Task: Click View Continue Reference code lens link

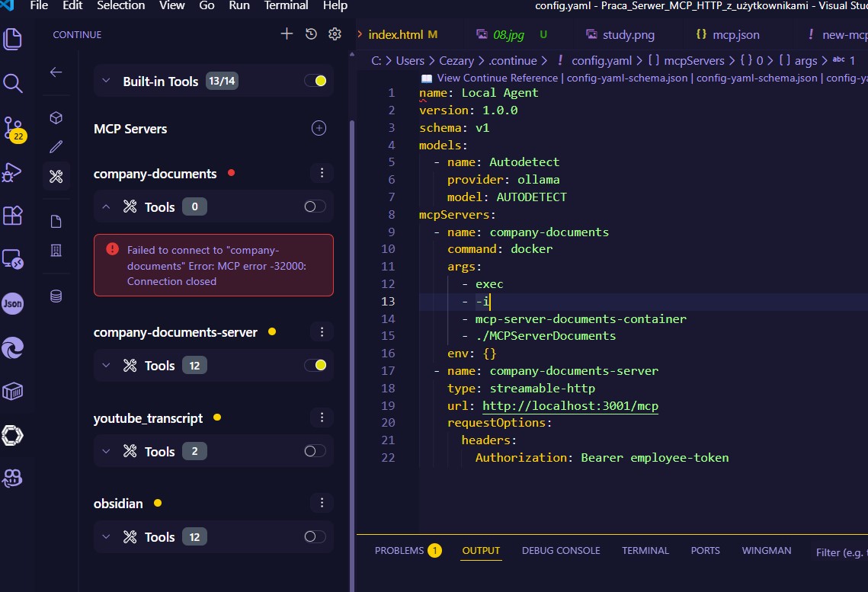Action: (497, 78)
